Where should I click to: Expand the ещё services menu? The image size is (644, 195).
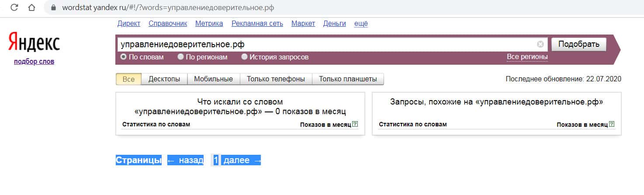click(361, 24)
